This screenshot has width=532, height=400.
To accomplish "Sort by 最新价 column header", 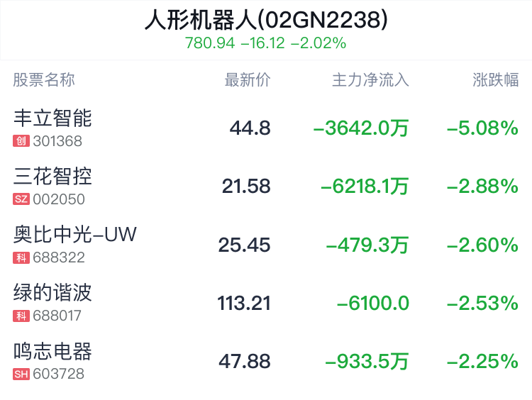I will (248, 80).
